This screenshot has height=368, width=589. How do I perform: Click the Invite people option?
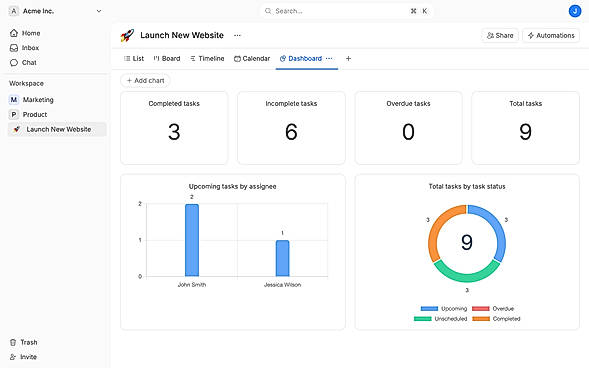pyautogui.click(x=23, y=357)
